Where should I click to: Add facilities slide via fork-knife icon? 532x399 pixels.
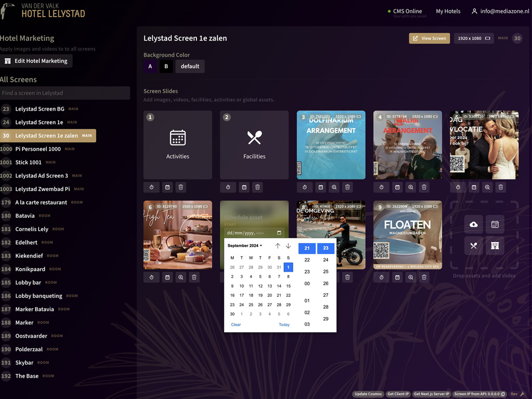tap(474, 246)
